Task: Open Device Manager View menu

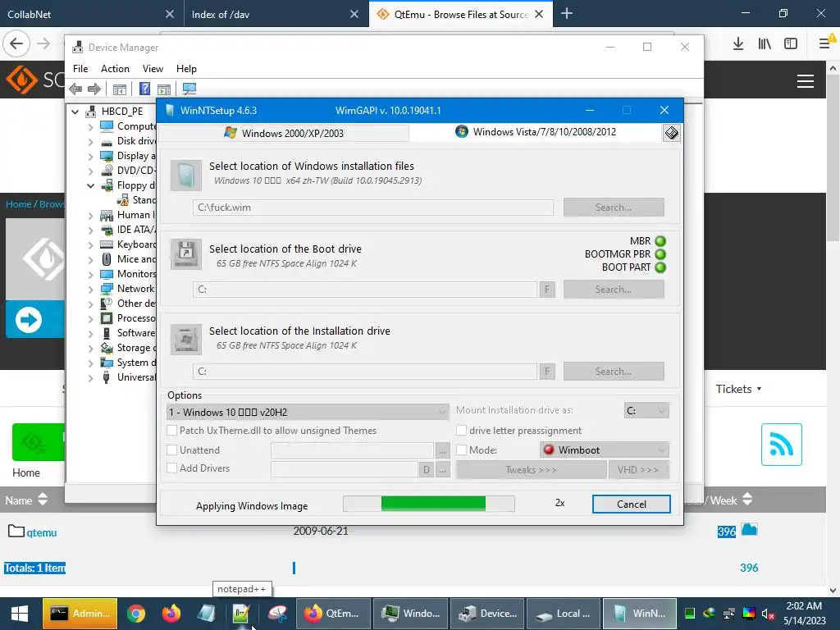Action: coord(153,69)
